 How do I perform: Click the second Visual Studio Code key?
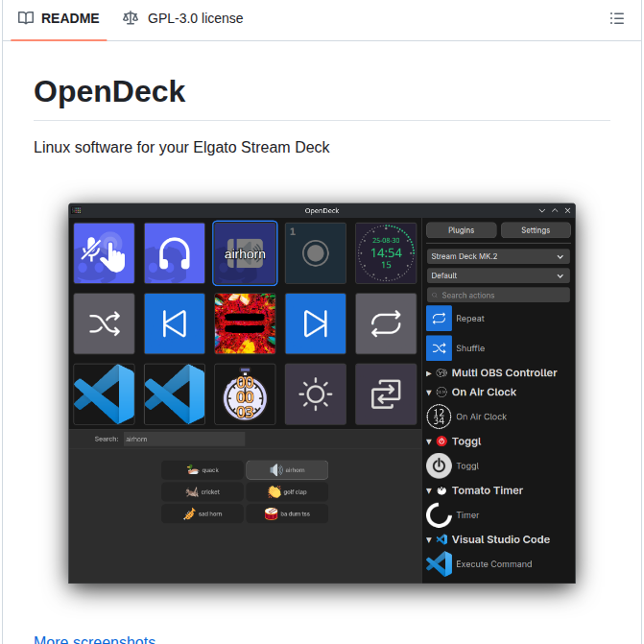[x=175, y=394]
